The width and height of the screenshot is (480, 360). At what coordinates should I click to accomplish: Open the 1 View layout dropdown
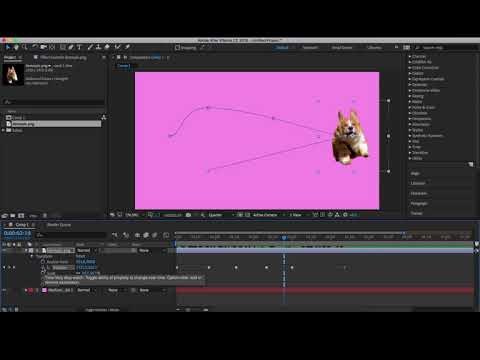[x=298, y=215]
